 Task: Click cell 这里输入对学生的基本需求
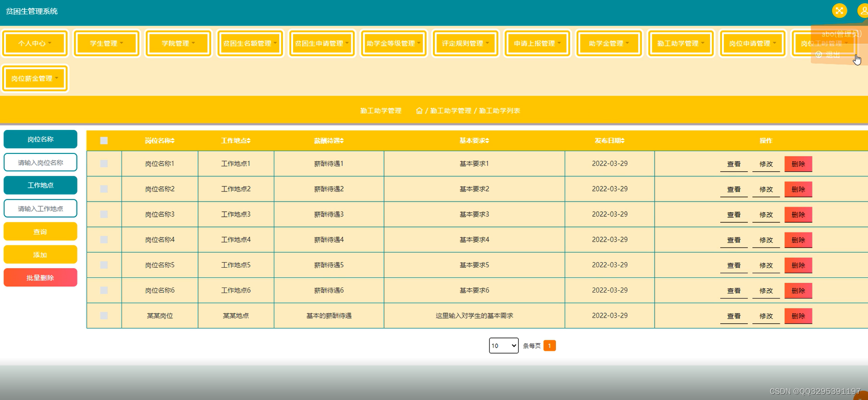point(474,315)
